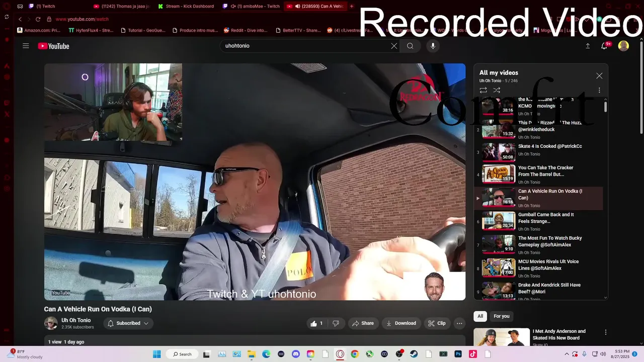Open the 15:32 @wrinkletheduck playlist video
644x362 pixels.
click(x=538, y=129)
